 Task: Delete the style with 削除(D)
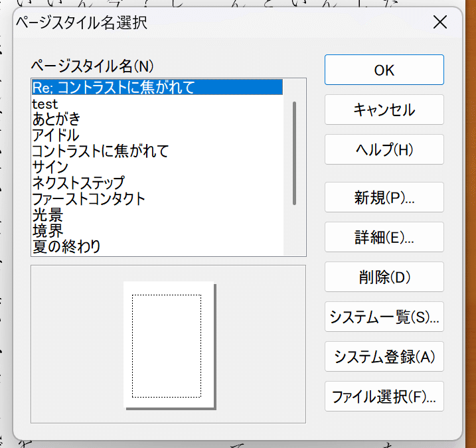[384, 277]
